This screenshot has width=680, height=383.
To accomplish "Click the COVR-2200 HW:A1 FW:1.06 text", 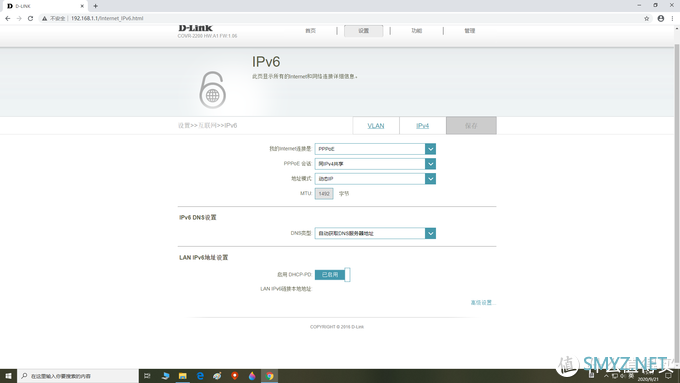I will tap(207, 36).
